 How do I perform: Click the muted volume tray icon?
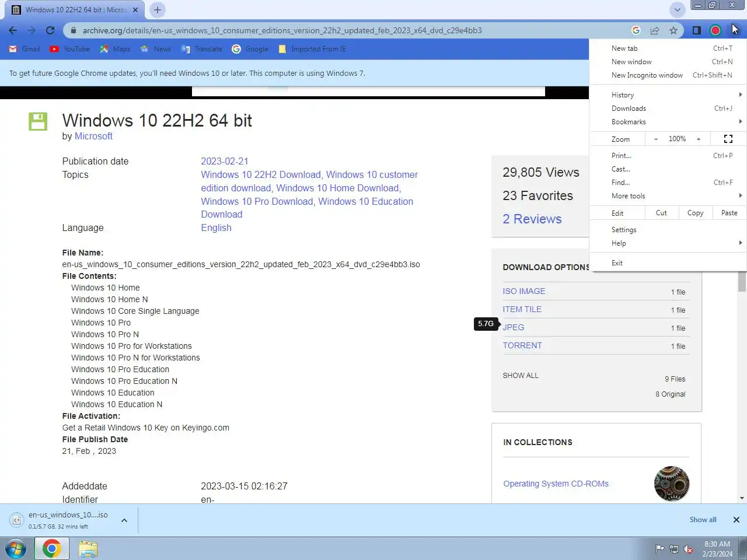coord(689,549)
